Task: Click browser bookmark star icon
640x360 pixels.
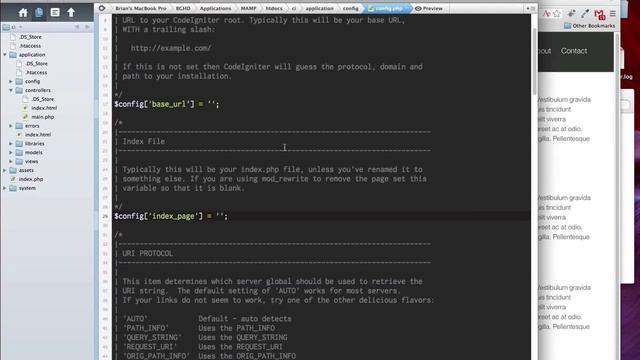Action: [557, 13]
